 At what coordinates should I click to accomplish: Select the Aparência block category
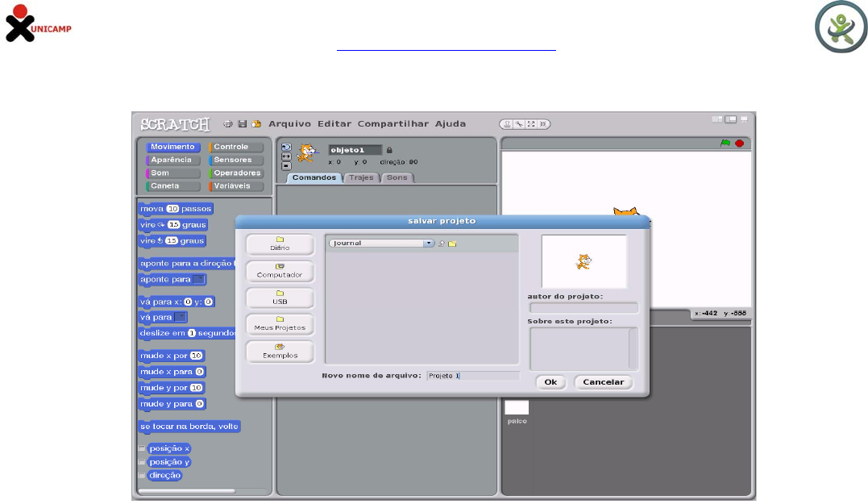[x=172, y=160]
